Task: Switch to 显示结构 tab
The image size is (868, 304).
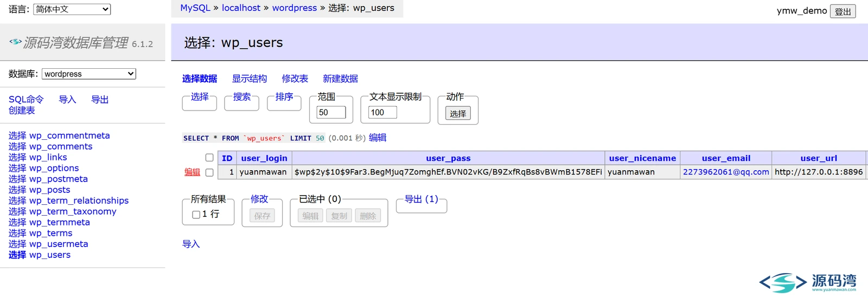Action: tap(250, 79)
